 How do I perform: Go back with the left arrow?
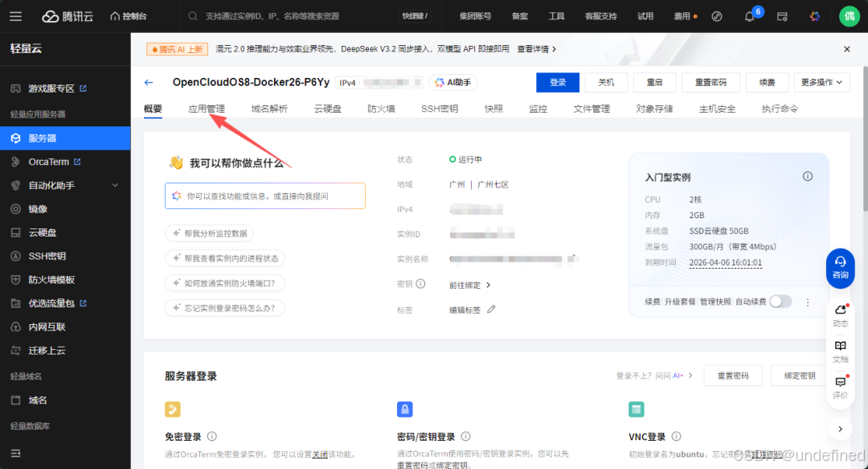coord(149,83)
